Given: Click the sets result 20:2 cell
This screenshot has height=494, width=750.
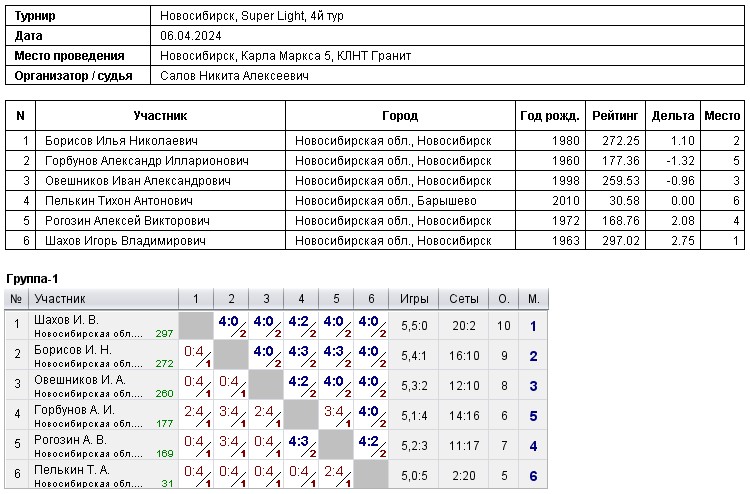Looking at the screenshot, I should (x=463, y=326).
